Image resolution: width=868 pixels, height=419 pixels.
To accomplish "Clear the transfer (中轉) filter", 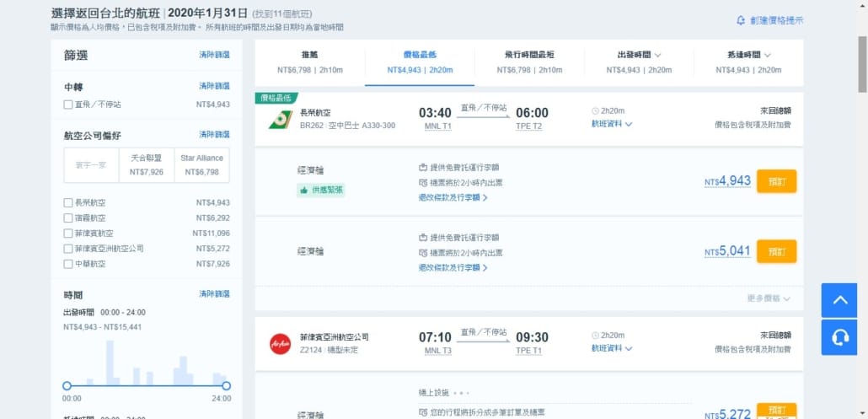I will [x=214, y=86].
